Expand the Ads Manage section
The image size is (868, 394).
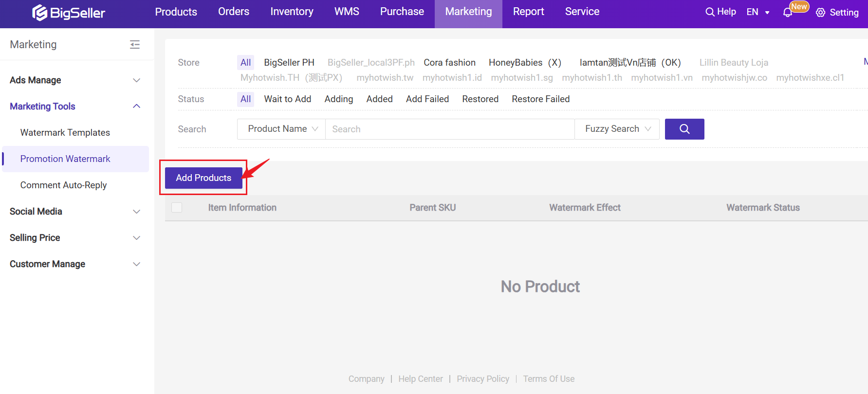75,80
